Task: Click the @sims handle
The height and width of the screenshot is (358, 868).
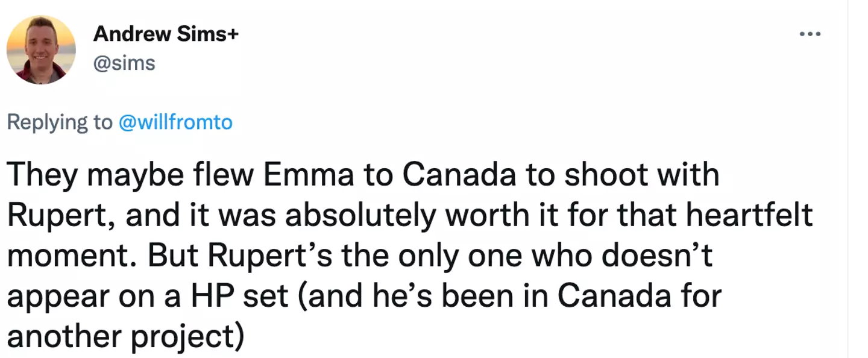Action: coord(124,63)
